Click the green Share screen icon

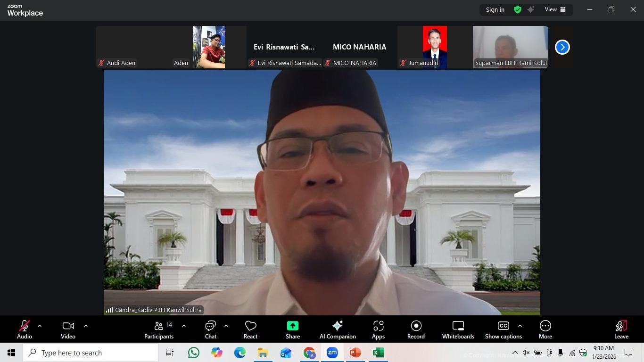point(292,326)
